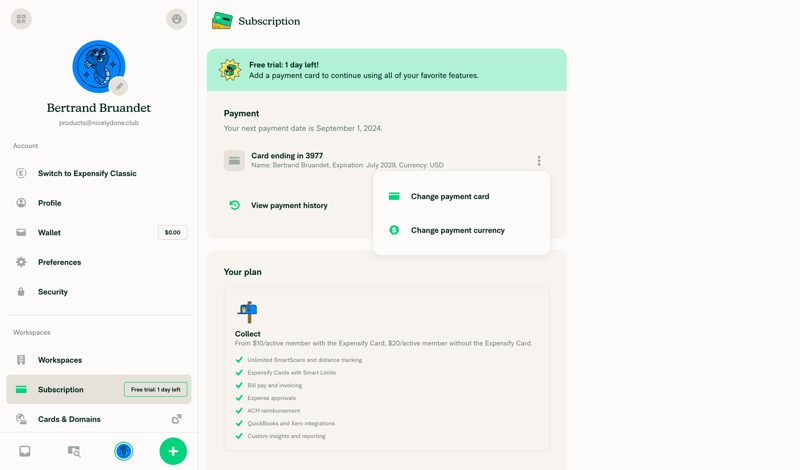This screenshot has width=800, height=470.
Task: Choose Change payment currency
Action: tap(461, 230)
